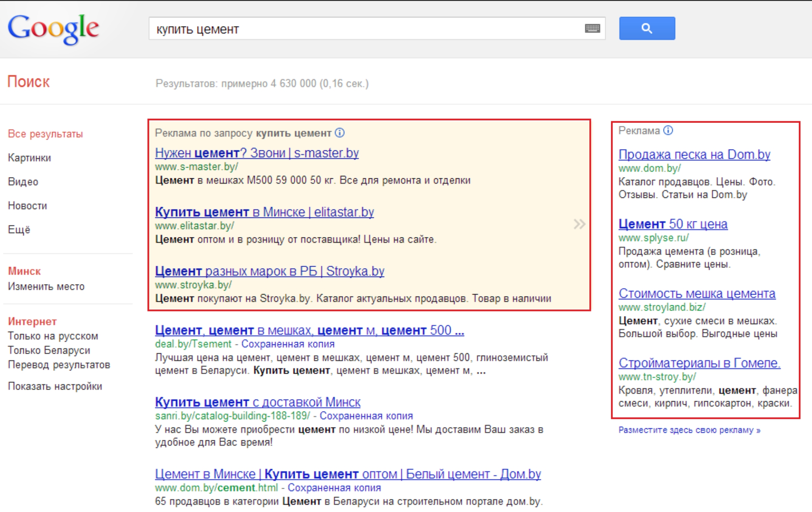Click the info icon next to top ads label
The width and height of the screenshot is (812, 512).
tap(340, 133)
